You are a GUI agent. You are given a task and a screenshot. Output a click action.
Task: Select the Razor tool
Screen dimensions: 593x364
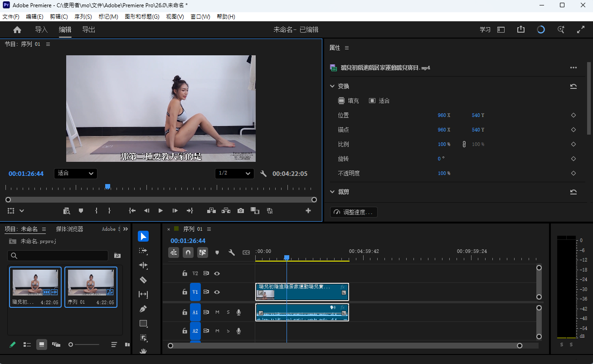tap(143, 280)
